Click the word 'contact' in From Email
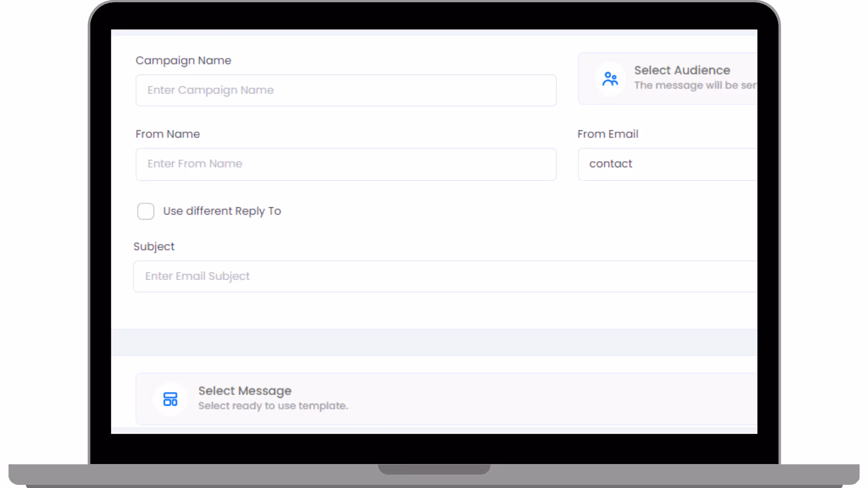 point(610,164)
